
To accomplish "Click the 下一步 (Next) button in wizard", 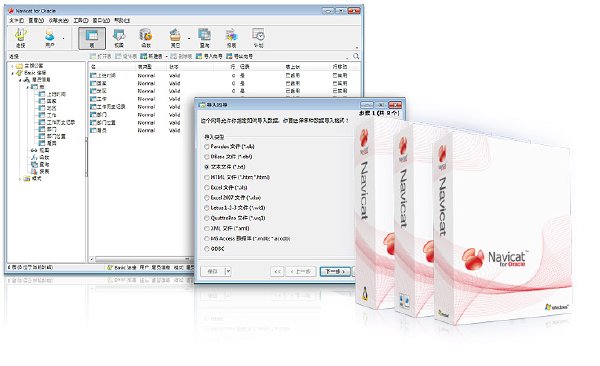I will click(335, 271).
